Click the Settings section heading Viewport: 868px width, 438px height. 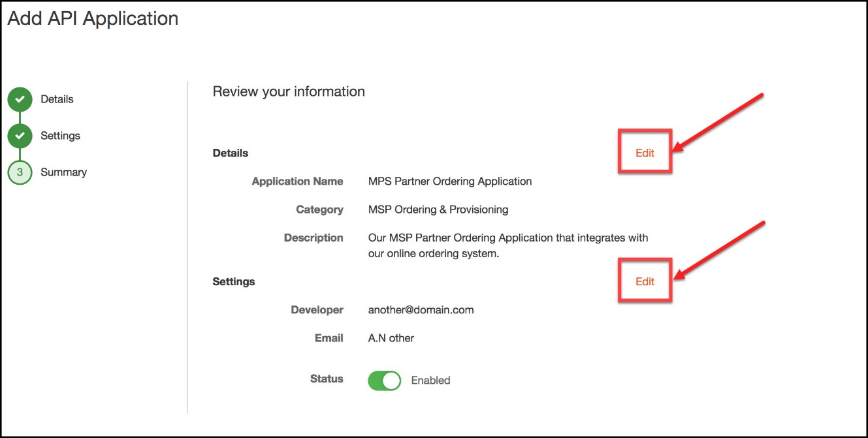[x=233, y=281]
